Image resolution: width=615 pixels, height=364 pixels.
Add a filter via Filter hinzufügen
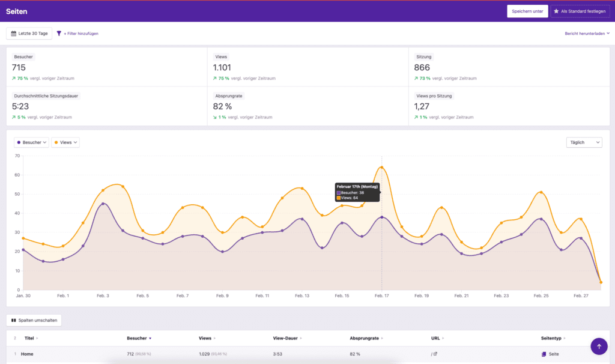click(x=81, y=34)
